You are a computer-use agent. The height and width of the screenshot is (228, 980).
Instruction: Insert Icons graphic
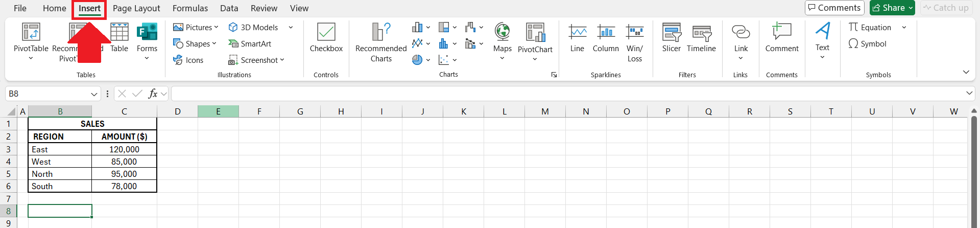pyautogui.click(x=188, y=60)
